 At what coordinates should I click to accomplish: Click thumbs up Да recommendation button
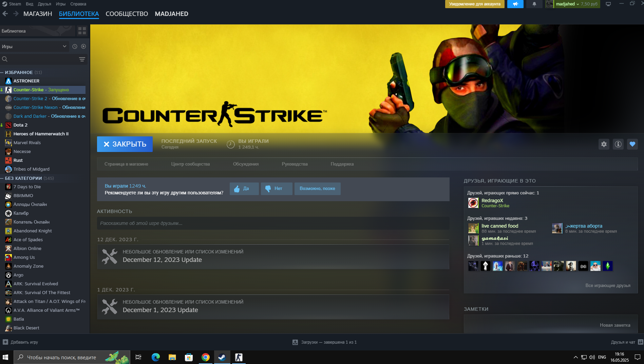point(244,189)
